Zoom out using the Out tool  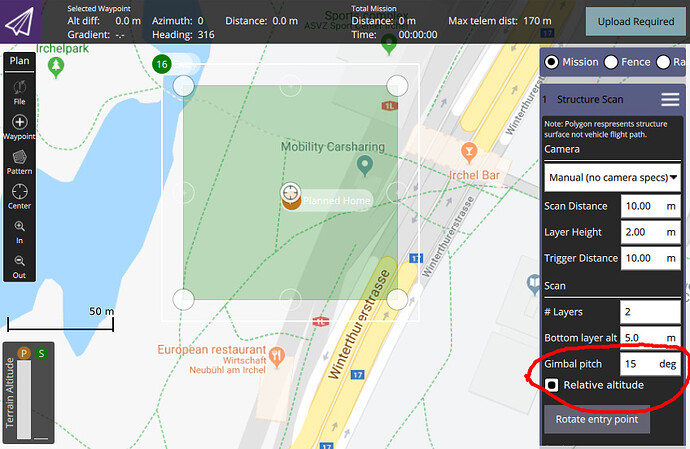click(20, 265)
